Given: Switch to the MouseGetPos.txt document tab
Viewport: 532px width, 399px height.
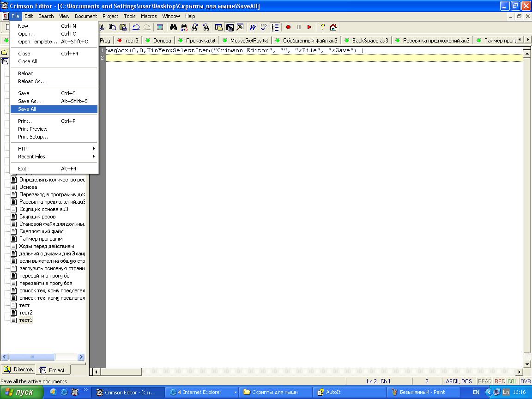Looking at the screenshot, I should click(249, 41).
